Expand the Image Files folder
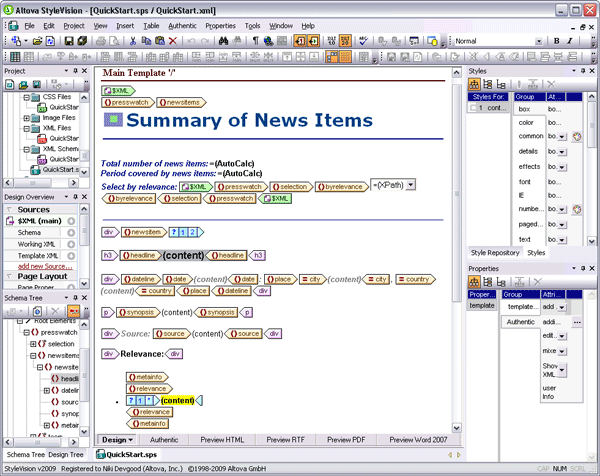 (26, 118)
